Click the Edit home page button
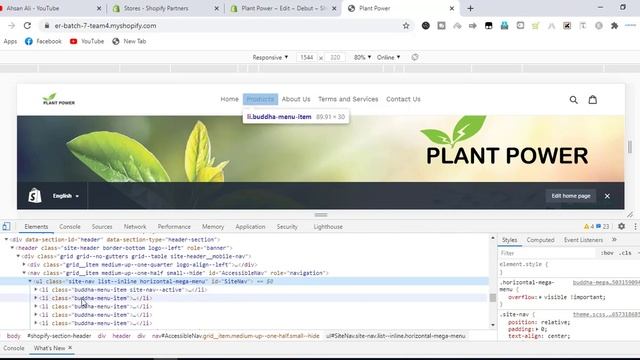This screenshot has width=640, height=360. click(x=571, y=196)
